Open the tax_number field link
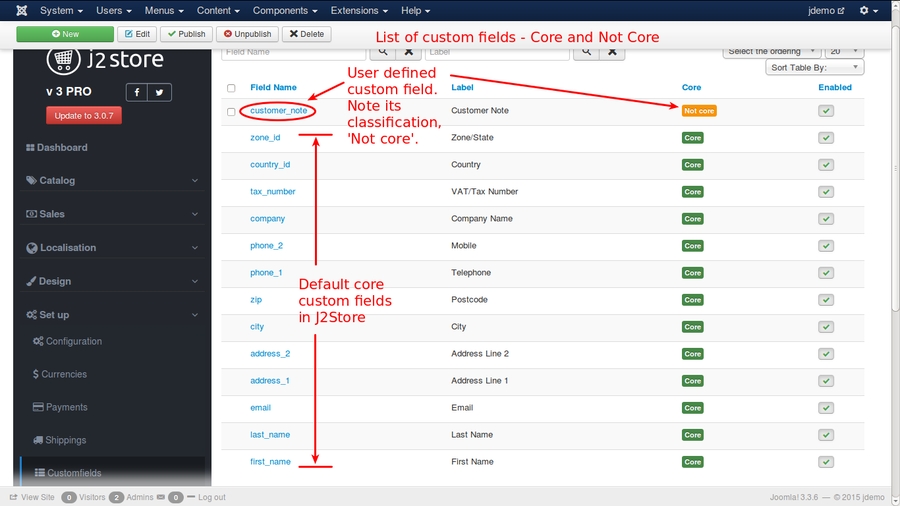This screenshot has height=506, width=900. coord(273,191)
